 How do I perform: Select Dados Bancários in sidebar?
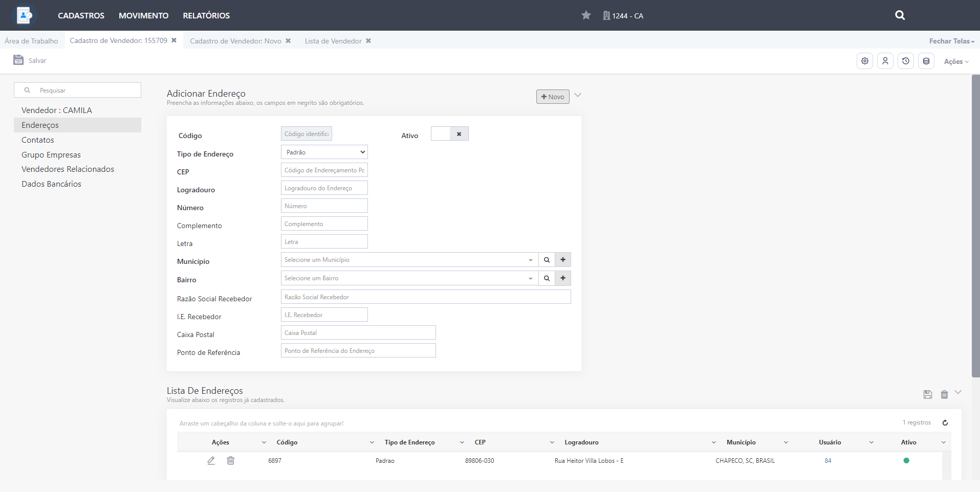click(x=77, y=184)
